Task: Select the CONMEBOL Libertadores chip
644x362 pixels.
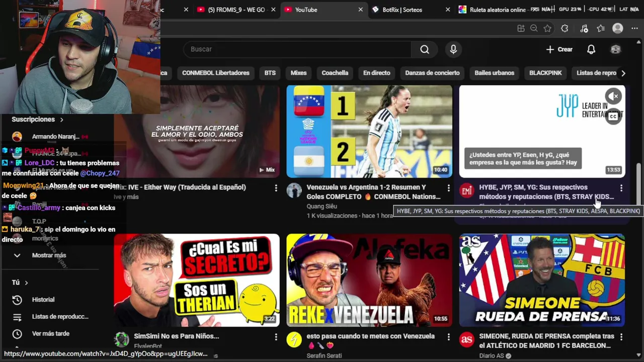Action: coord(215,73)
